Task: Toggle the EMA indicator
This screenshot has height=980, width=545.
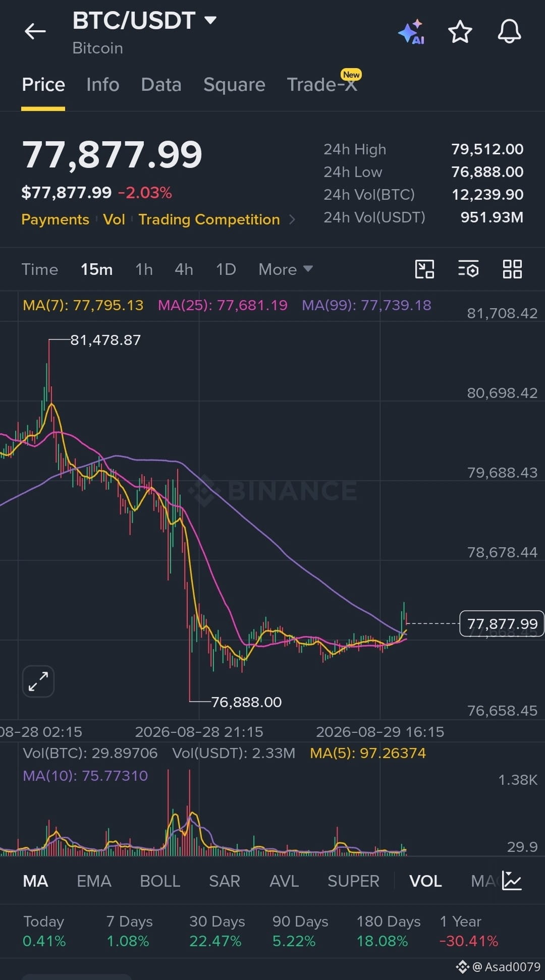Action: (x=94, y=881)
